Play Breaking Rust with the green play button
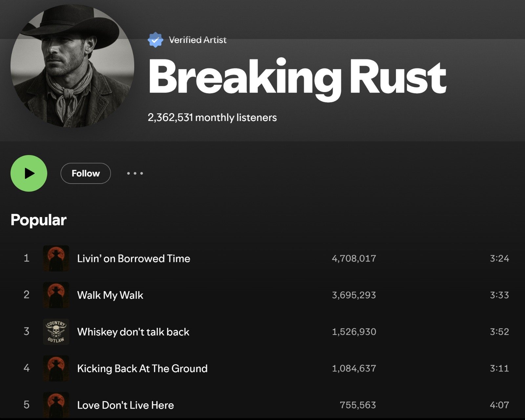Screen dimensions: 525x420 click(x=29, y=173)
